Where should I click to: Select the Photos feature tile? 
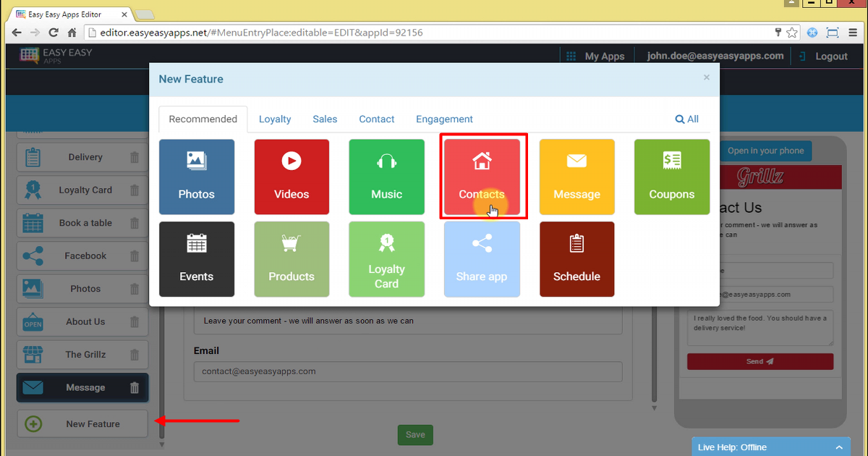[x=197, y=177]
